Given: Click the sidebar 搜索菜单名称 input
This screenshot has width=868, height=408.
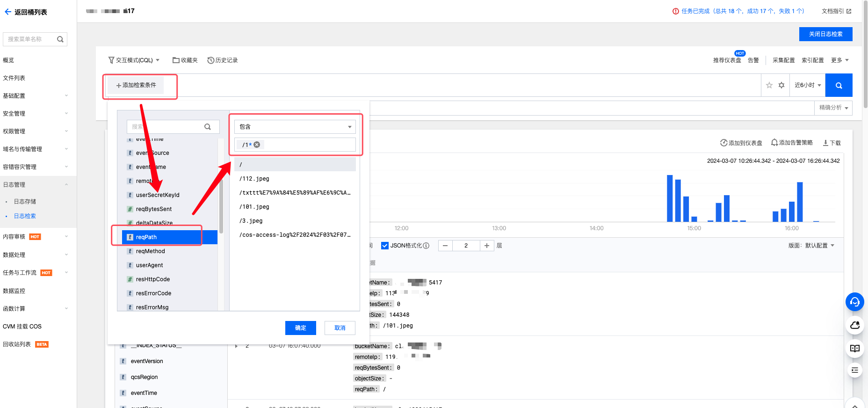Looking at the screenshot, I should point(35,39).
